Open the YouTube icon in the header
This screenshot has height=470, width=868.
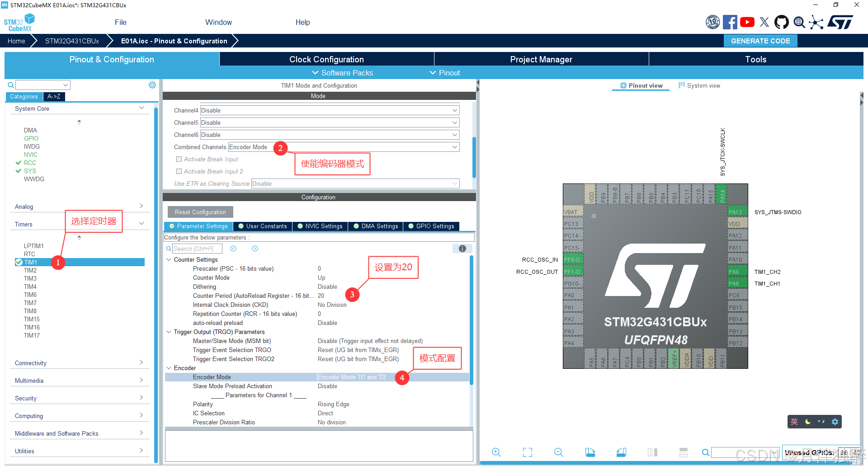[x=747, y=22]
